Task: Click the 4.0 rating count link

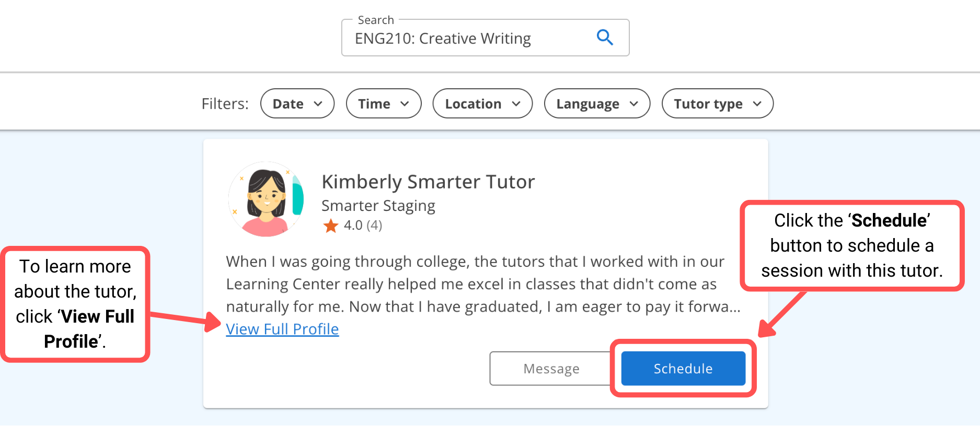Action: [x=363, y=226]
